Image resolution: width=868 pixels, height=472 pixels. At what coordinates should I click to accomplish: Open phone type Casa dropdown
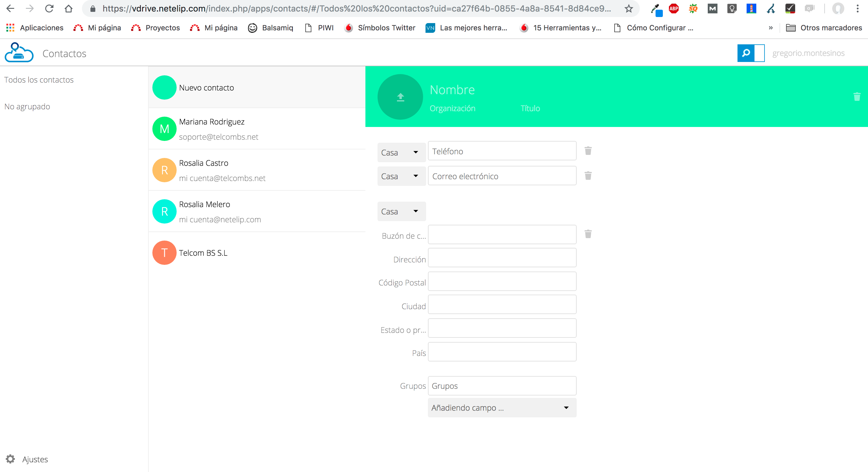point(401,152)
